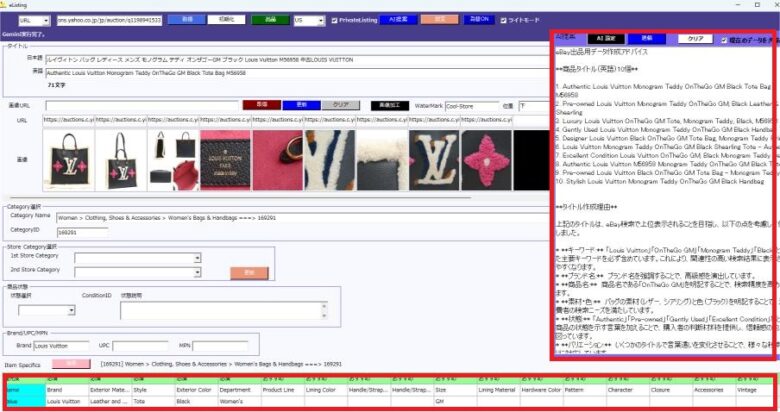The height and width of the screenshot is (412, 780).
Task: Click the blue send button in AI panel
Action: 647,38
